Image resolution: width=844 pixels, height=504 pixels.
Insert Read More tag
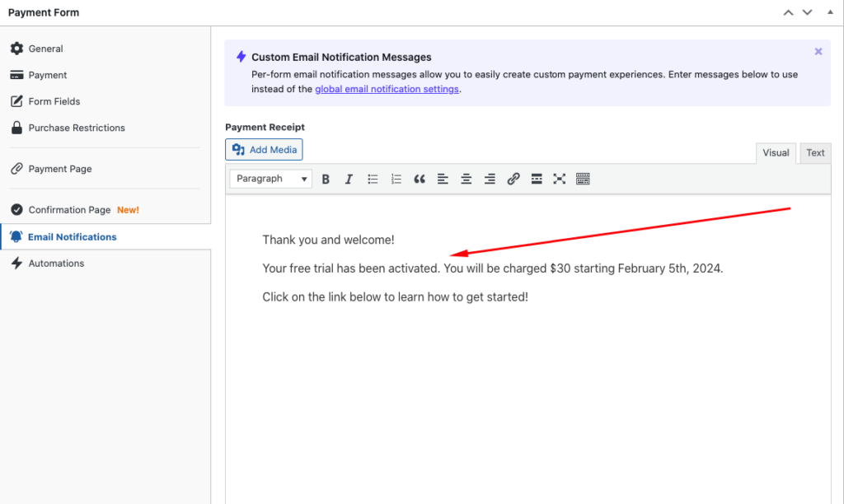coord(537,179)
